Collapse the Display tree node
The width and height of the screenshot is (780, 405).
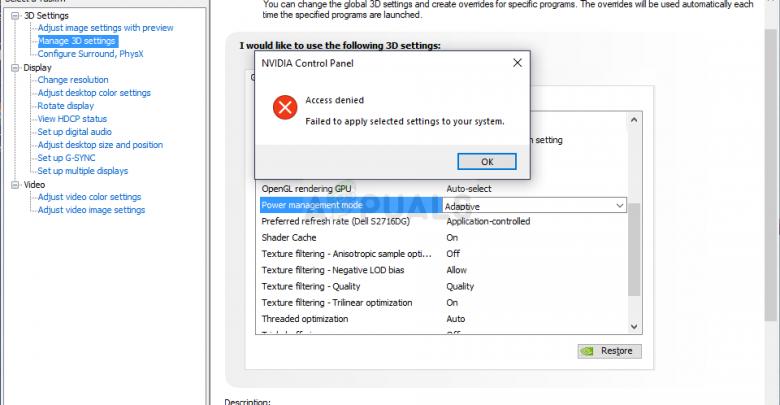[x=14, y=67]
